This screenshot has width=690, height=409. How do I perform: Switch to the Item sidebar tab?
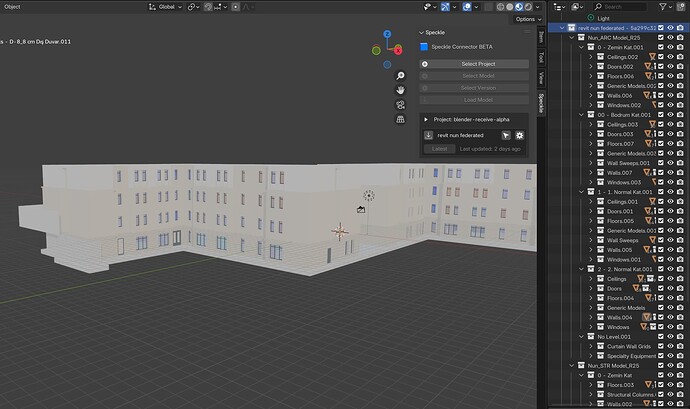(542, 35)
